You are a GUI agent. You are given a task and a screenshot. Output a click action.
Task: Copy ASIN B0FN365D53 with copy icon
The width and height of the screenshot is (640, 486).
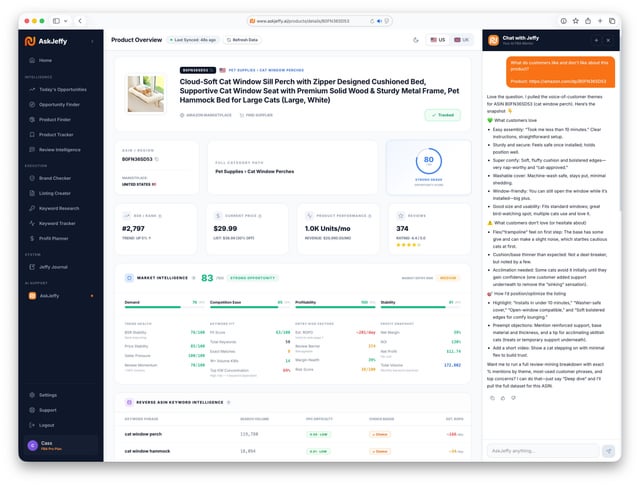pos(157,159)
